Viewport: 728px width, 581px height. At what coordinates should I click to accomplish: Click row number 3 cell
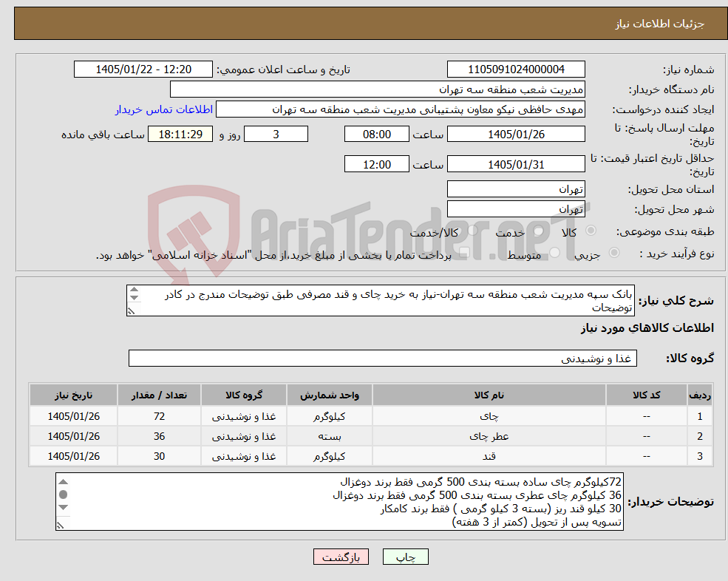click(700, 457)
